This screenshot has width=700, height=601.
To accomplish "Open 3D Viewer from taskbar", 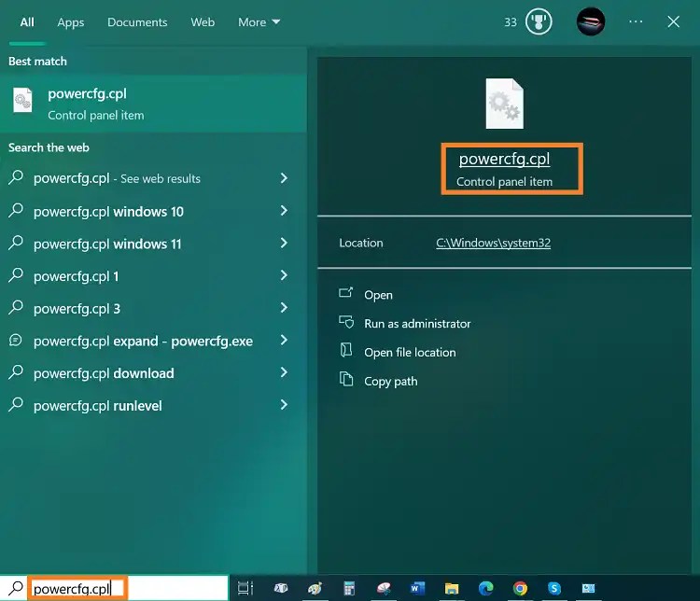I will coord(281,589).
